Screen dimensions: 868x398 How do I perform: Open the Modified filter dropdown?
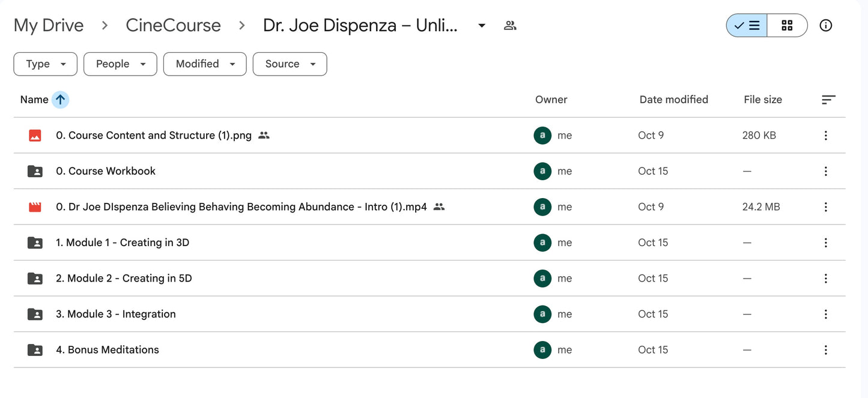(x=205, y=64)
